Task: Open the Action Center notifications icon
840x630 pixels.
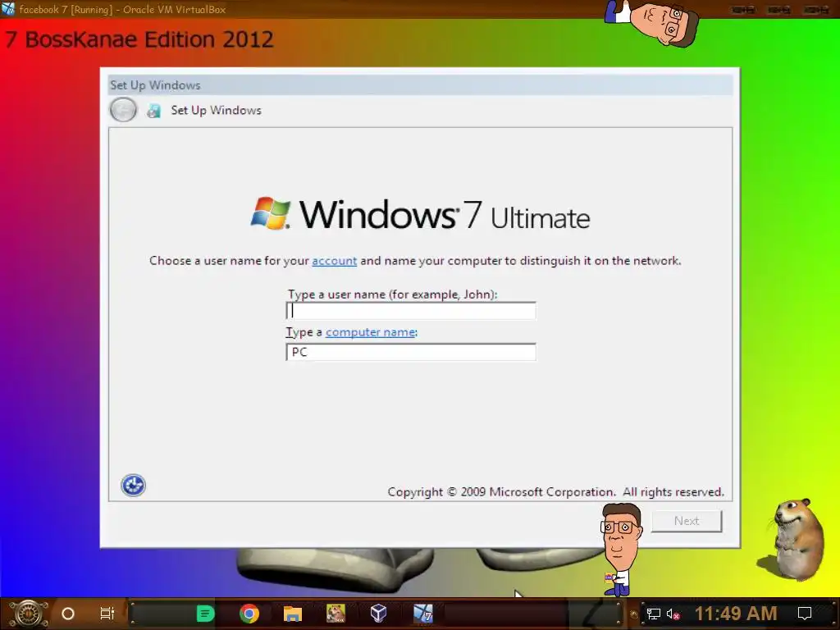Action: pos(805,614)
